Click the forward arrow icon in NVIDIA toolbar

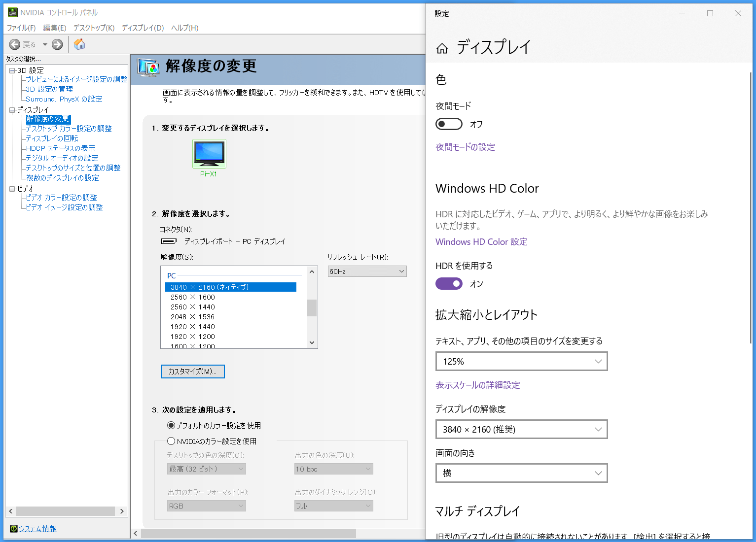pyautogui.click(x=57, y=44)
